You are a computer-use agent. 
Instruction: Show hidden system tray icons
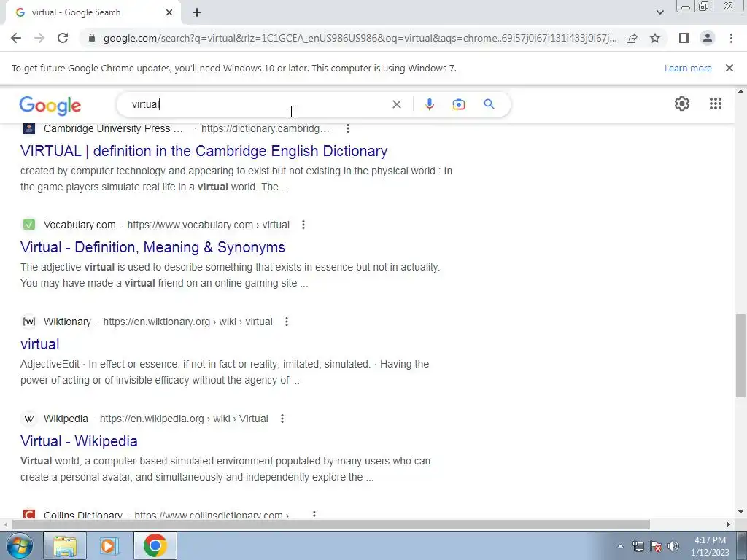tap(620, 546)
